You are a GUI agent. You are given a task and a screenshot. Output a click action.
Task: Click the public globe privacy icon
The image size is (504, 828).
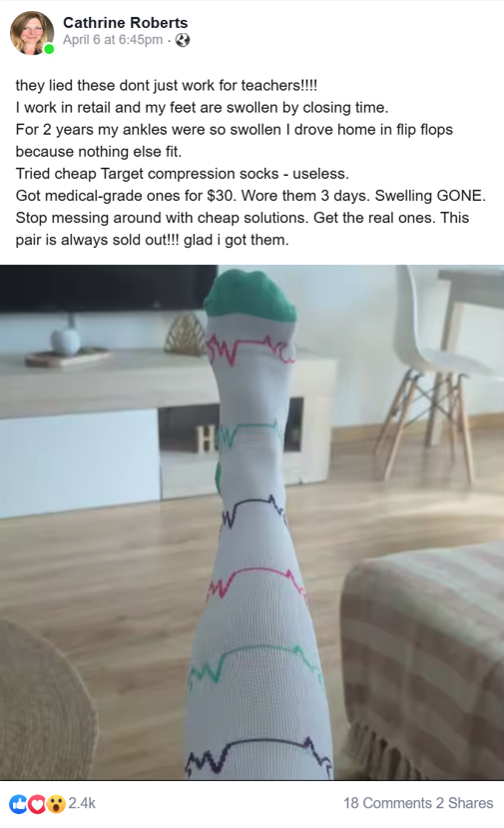(x=183, y=40)
